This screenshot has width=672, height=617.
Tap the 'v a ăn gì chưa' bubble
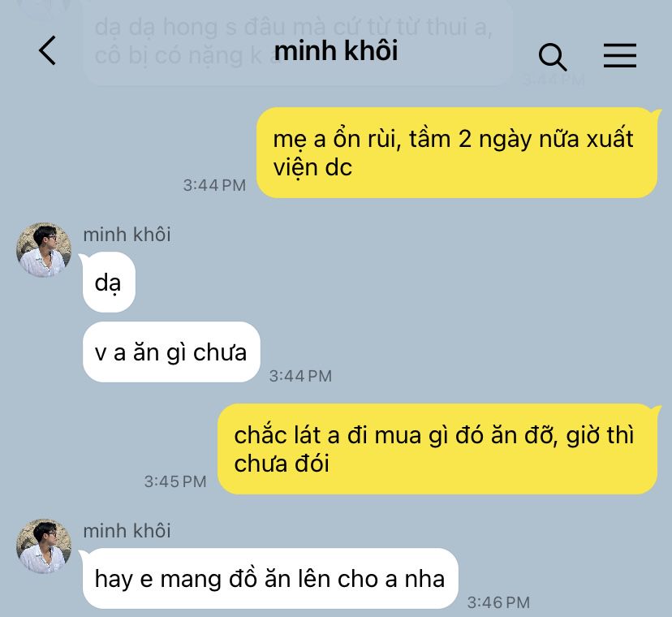point(171,352)
